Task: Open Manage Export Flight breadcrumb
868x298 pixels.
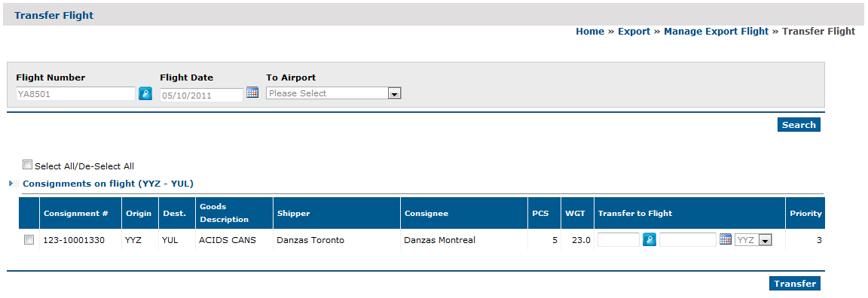Action: [716, 32]
